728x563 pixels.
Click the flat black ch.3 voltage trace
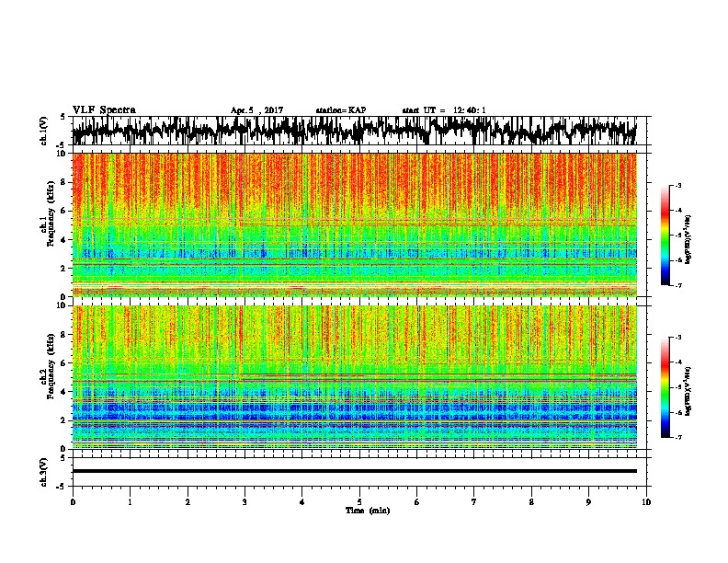[354, 471]
